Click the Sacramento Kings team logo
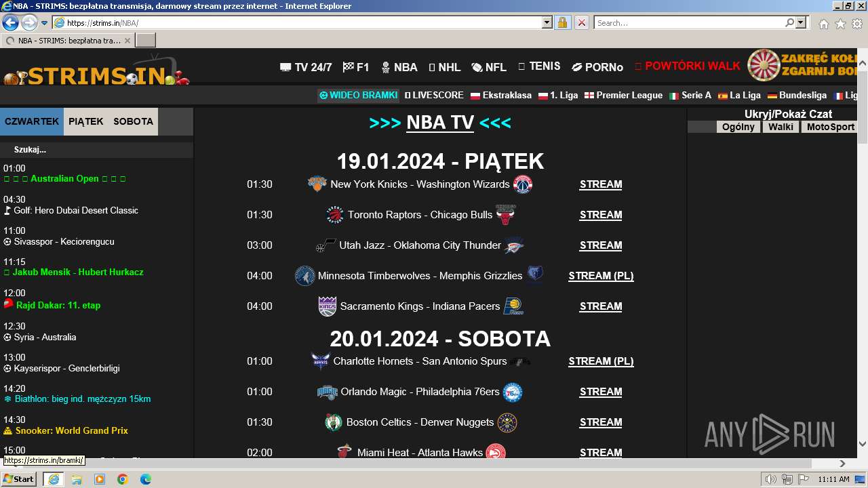This screenshot has height=488, width=868. (328, 306)
